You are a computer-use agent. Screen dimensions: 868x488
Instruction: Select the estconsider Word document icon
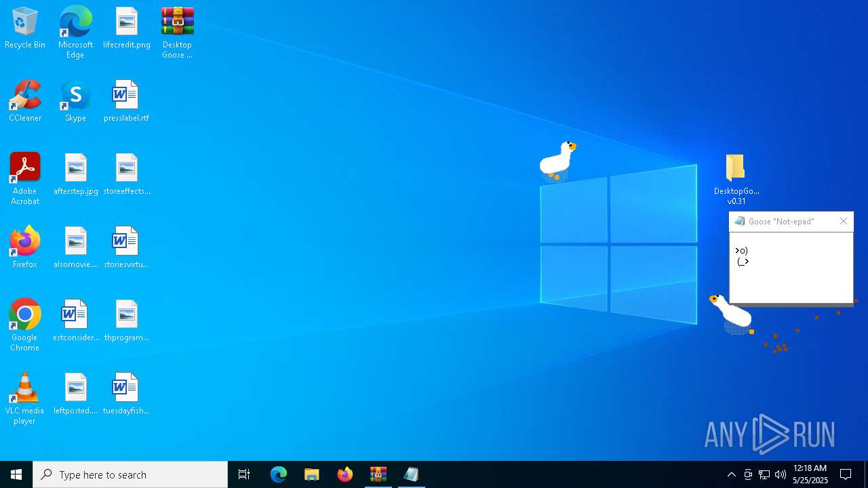click(75, 321)
